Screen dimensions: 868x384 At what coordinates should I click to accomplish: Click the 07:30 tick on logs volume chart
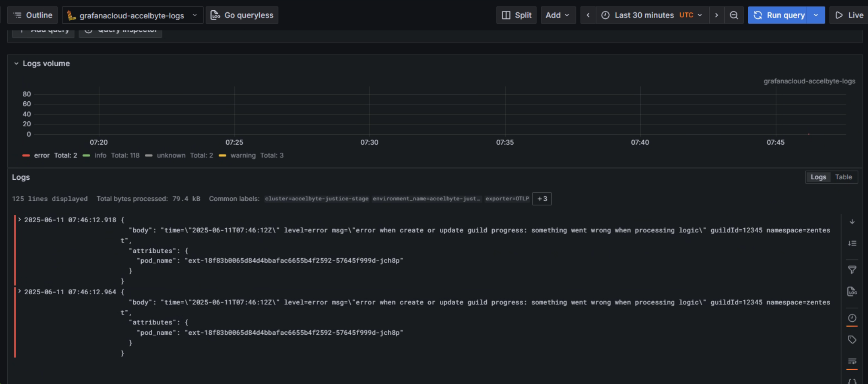click(x=369, y=142)
